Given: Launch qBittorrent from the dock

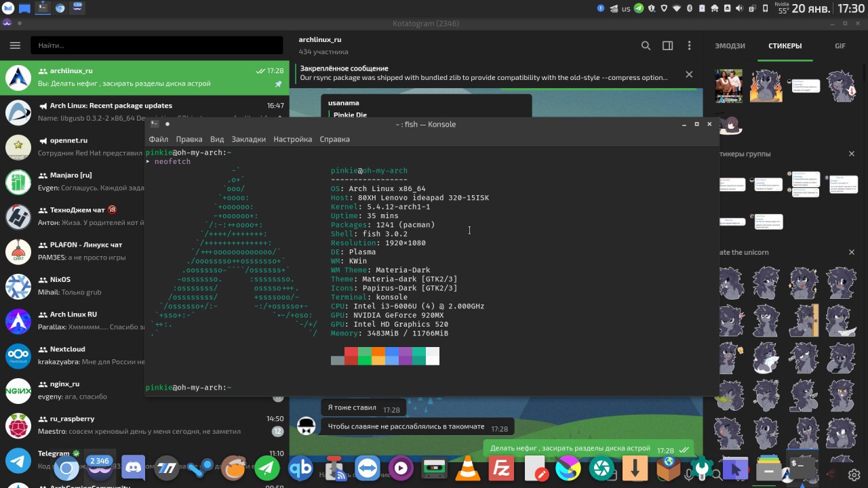Looking at the screenshot, I should (x=300, y=469).
